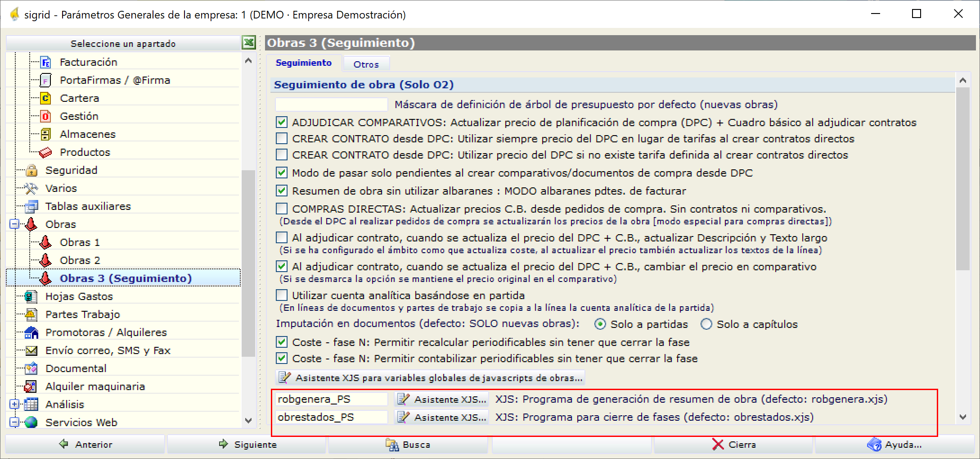Click the Envío correo envelope icon
Screen dimensions: 980x459
point(31,350)
